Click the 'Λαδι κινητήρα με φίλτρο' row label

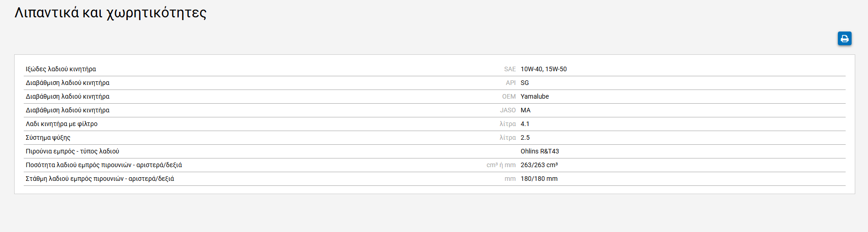[x=62, y=124]
